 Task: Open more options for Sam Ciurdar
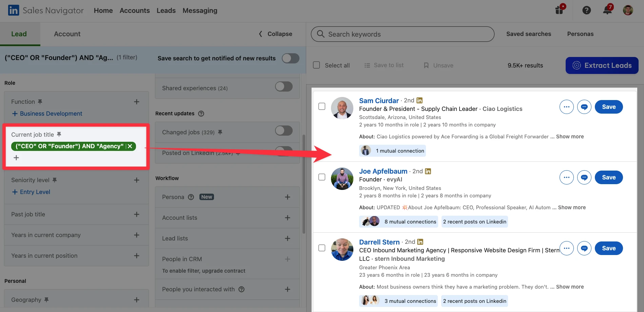point(567,107)
